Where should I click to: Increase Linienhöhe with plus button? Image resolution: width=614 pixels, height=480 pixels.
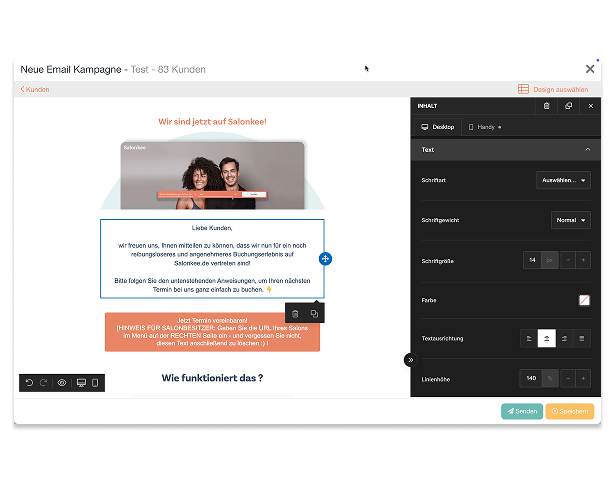click(x=583, y=378)
